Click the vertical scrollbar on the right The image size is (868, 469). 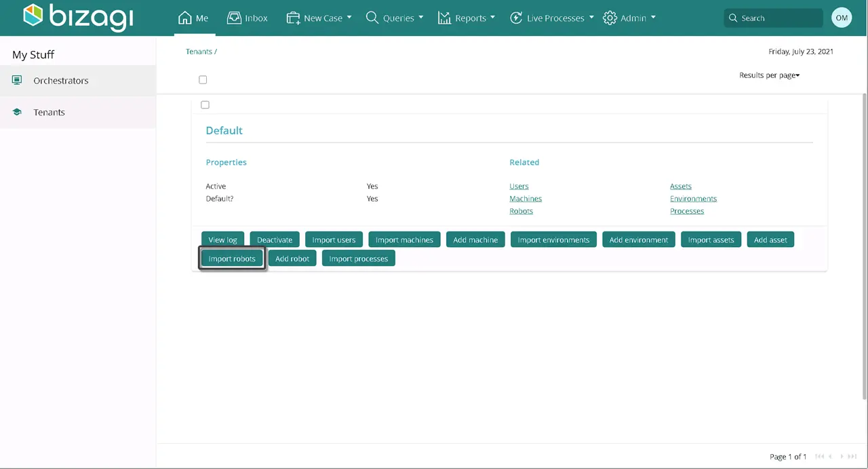pos(864,246)
